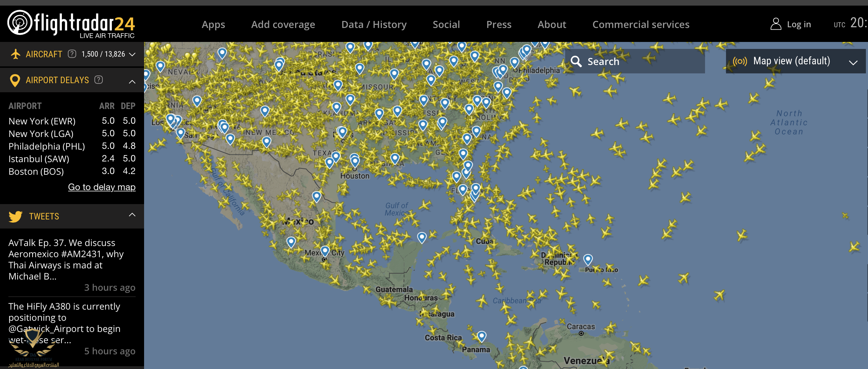The width and height of the screenshot is (868, 369).
Task: Click the UTC clock display
Action: coord(851,23)
